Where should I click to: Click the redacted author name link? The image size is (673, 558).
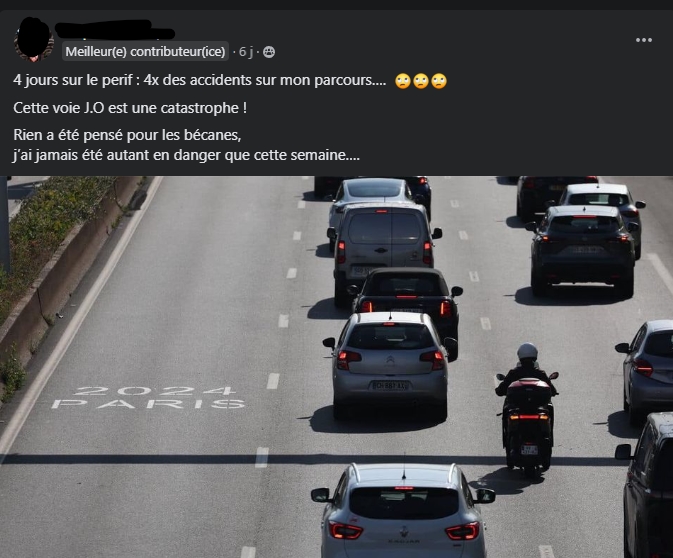pos(115,30)
